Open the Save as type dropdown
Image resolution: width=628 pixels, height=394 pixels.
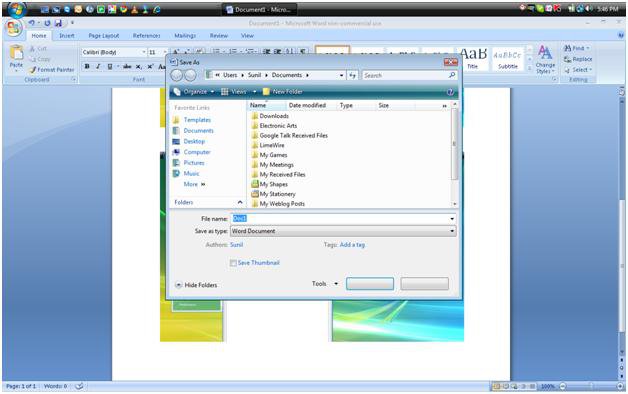coord(343,231)
